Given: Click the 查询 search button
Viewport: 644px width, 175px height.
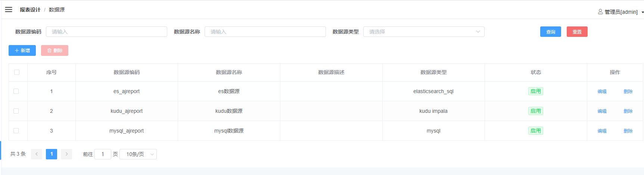Looking at the screenshot, I should (551, 32).
